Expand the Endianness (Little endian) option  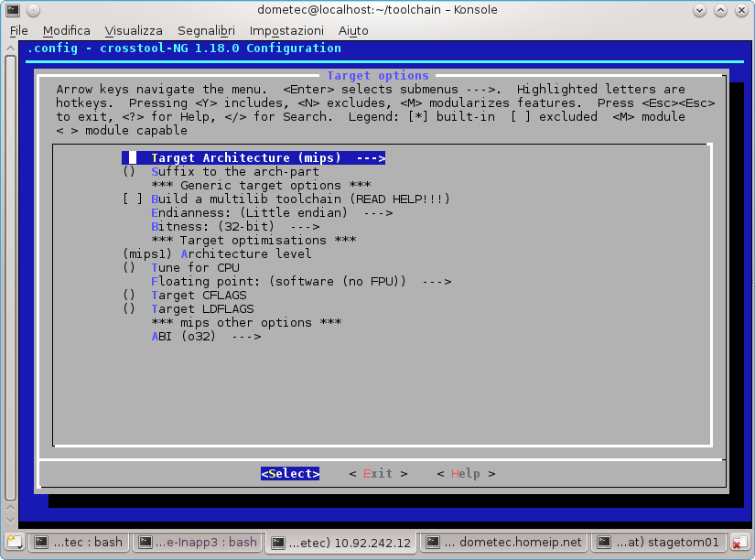point(271,212)
